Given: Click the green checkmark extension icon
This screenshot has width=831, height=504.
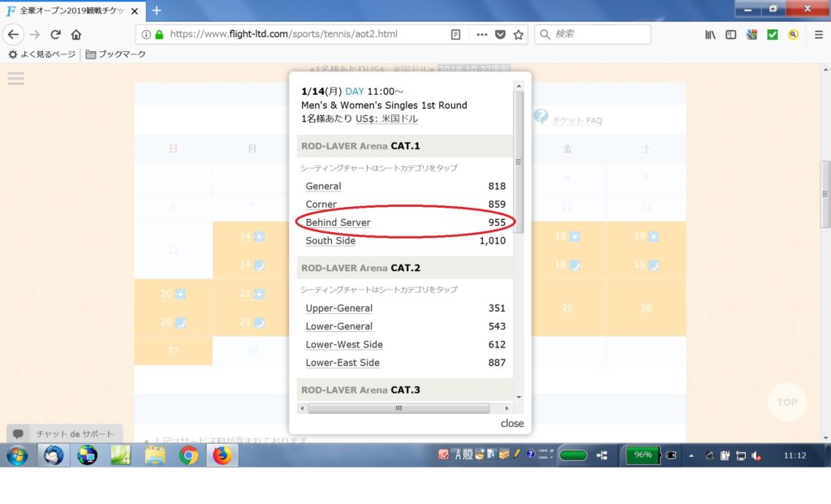Looking at the screenshot, I should coord(773,34).
